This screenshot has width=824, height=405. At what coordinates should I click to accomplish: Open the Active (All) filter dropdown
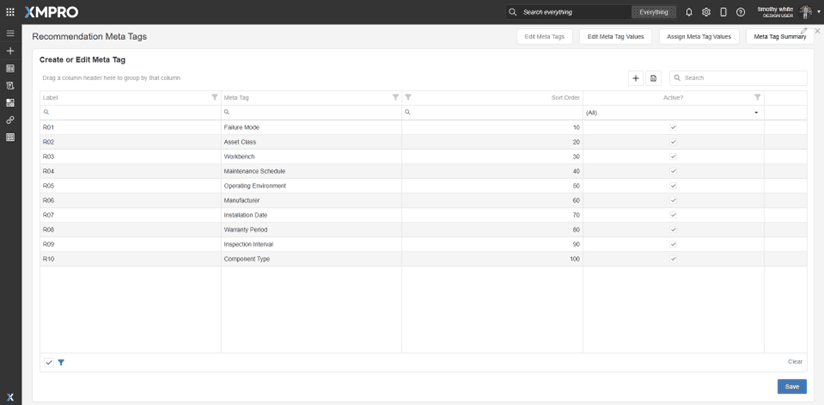pyautogui.click(x=756, y=113)
